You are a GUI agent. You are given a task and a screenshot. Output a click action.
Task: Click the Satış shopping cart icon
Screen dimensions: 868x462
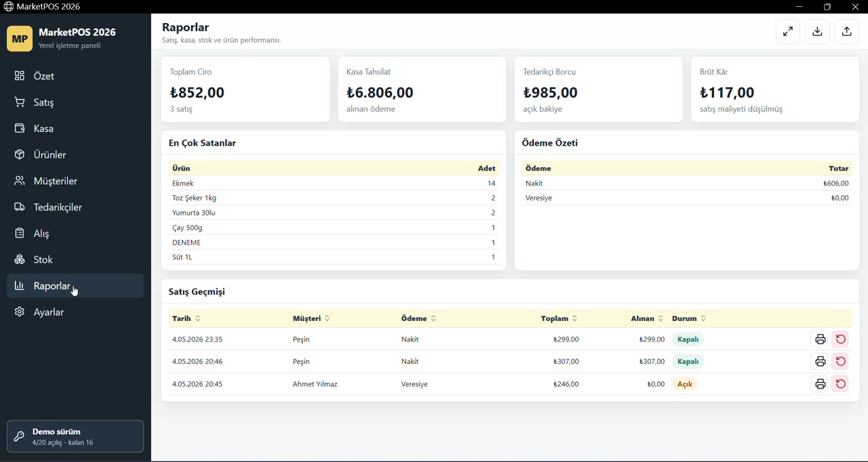click(20, 102)
